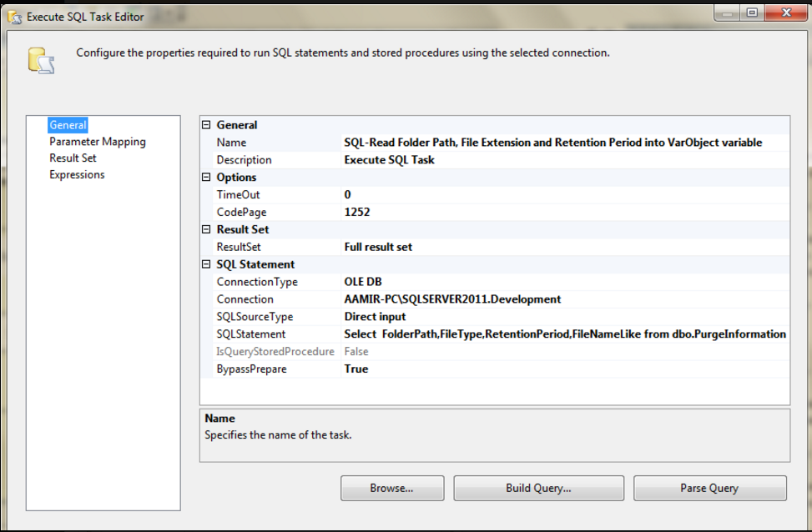Edit the SQLStatement select query text
Viewport: 812px width, 532px height.
[567, 334]
